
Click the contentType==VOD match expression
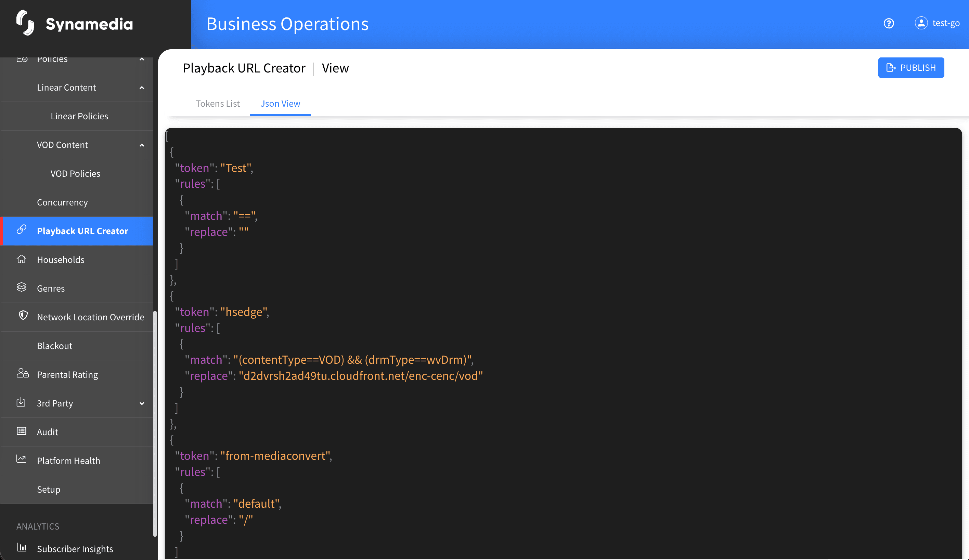[353, 360]
